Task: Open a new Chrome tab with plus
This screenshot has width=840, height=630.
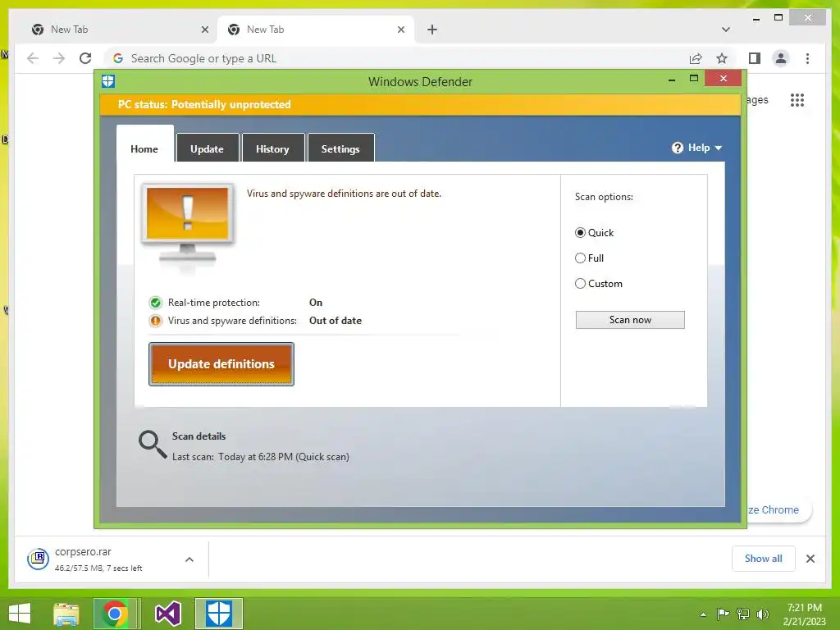Action: tap(432, 30)
